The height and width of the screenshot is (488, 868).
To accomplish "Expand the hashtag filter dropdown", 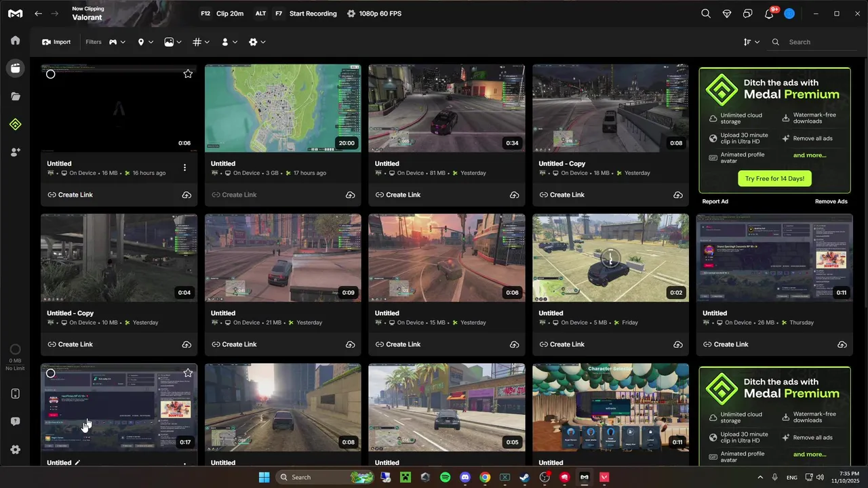I will pyautogui.click(x=201, y=42).
